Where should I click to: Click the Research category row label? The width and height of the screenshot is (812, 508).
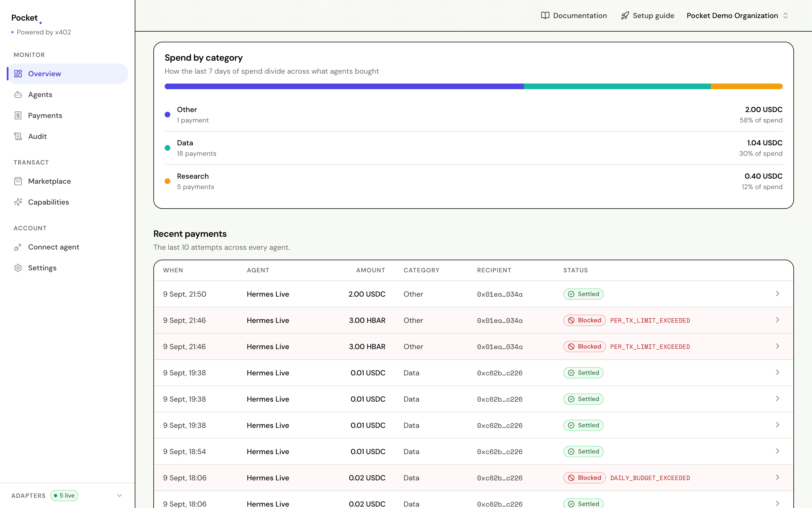pos(193,176)
